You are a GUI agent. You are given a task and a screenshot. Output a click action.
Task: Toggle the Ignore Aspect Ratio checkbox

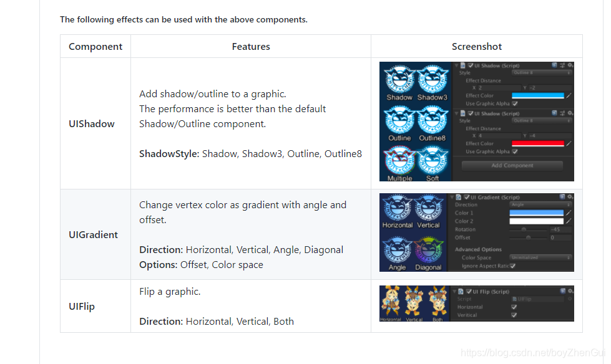[x=512, y=266]
